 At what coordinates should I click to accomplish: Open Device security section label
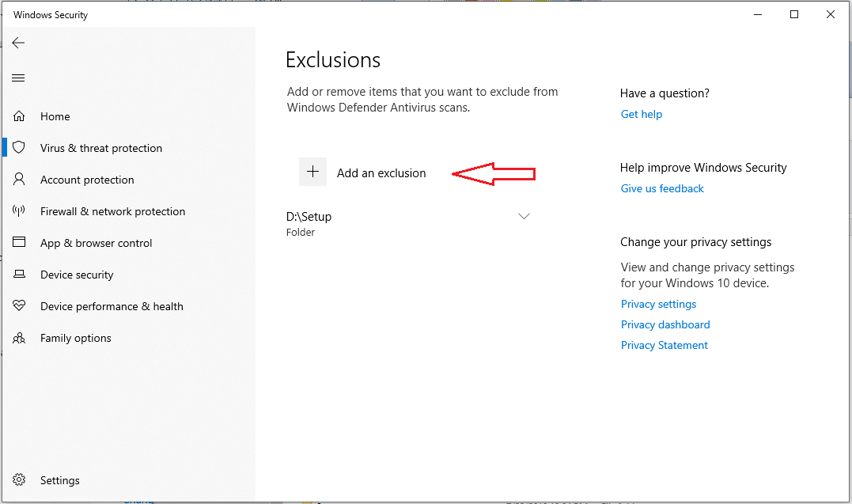point(77,275)
